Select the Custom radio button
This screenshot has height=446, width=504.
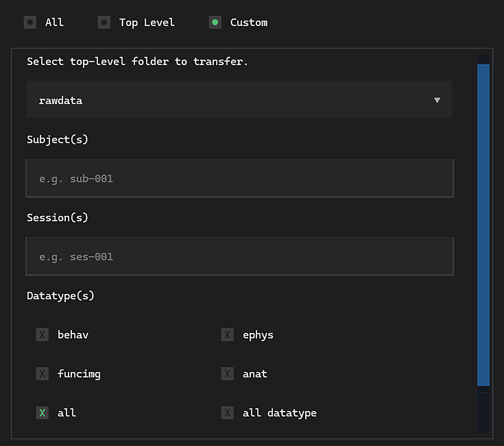215,22
